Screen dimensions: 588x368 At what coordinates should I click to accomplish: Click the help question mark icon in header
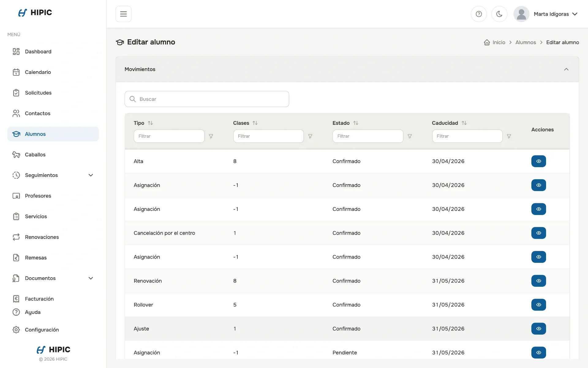[479, 14]
